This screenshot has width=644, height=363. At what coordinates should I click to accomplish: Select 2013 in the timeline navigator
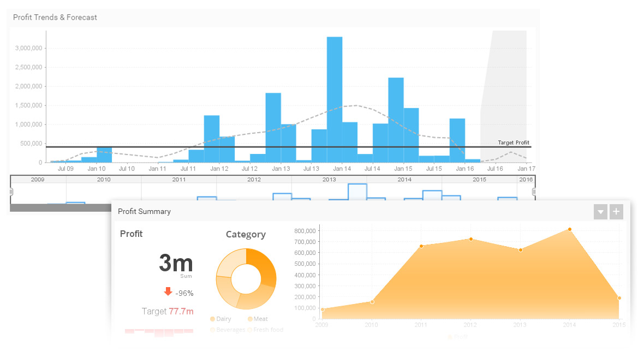click(x=329, y=180)
